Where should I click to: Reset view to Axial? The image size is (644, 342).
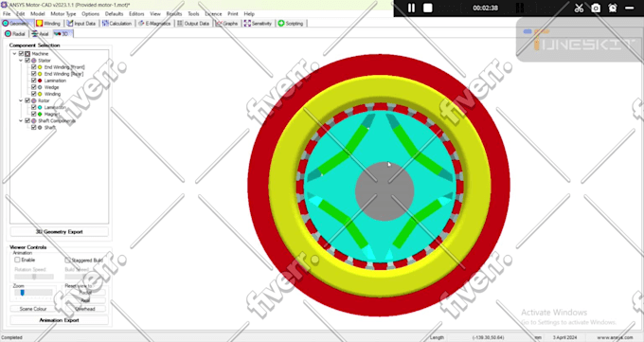85,300
